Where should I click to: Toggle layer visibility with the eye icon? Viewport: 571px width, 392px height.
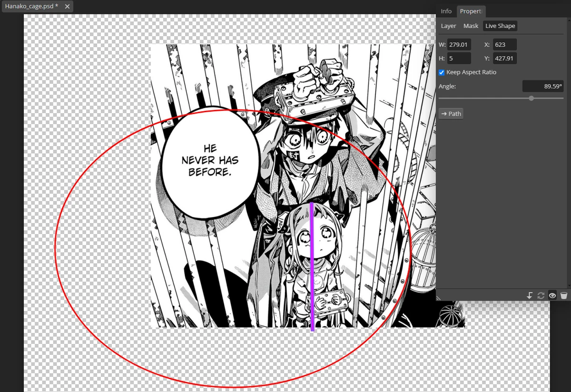pyautogui.click(x=552, y=295)
